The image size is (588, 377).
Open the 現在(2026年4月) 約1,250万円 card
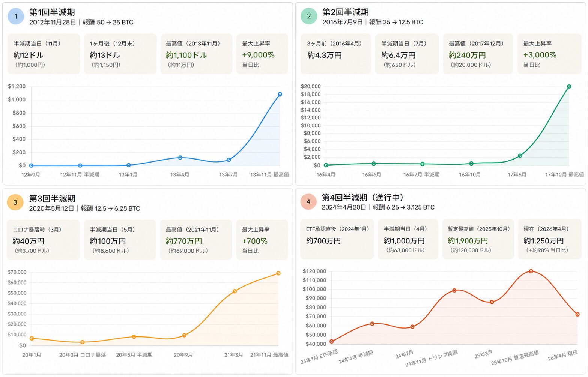[x=549, y=240]
